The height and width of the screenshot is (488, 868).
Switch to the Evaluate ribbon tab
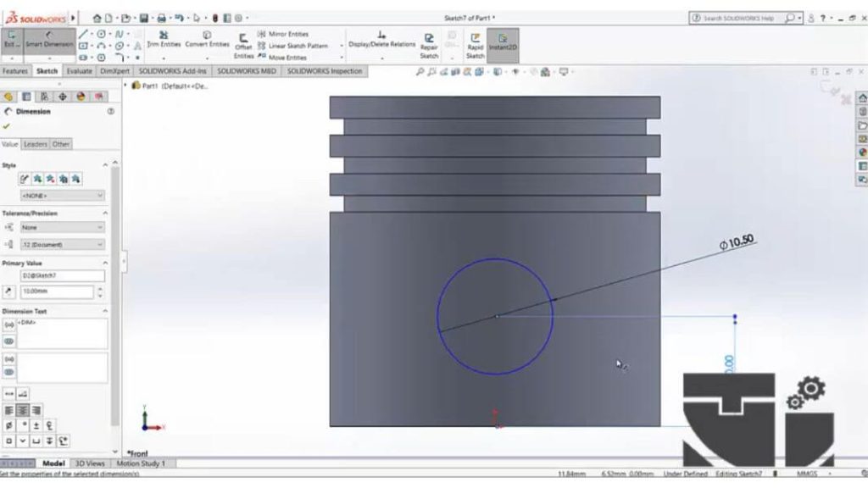(81, 71)
